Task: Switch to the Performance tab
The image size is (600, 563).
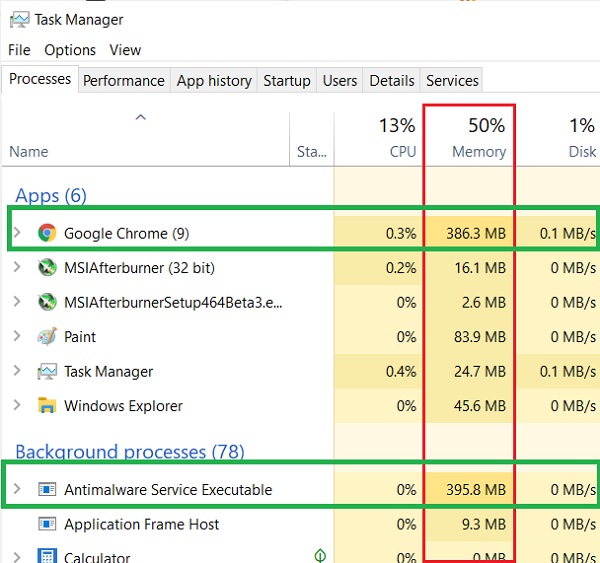Action: click(124, 81)
